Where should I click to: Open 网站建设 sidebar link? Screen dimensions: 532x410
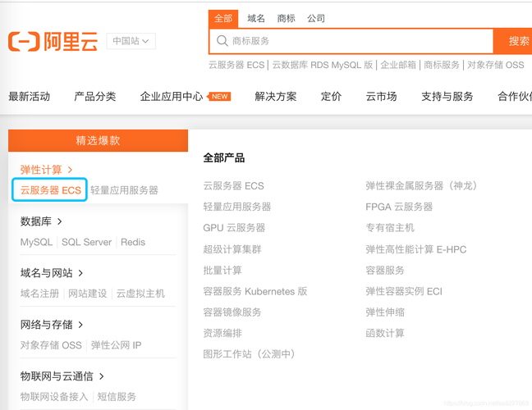coord(88,294)
